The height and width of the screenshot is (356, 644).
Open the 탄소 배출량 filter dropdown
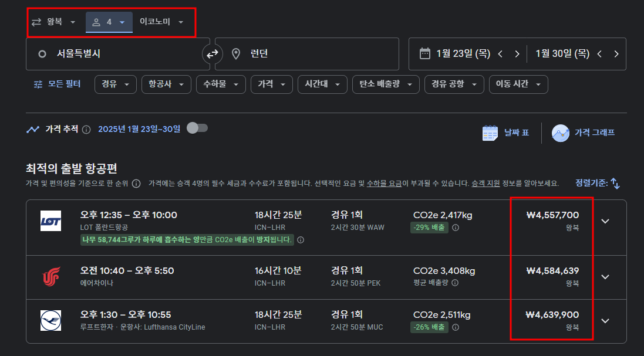point(386,84)
